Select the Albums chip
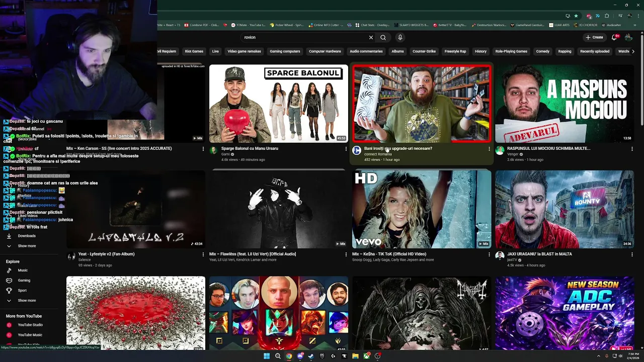The height and width of the screenshot is (362, 644). point(397,51)
